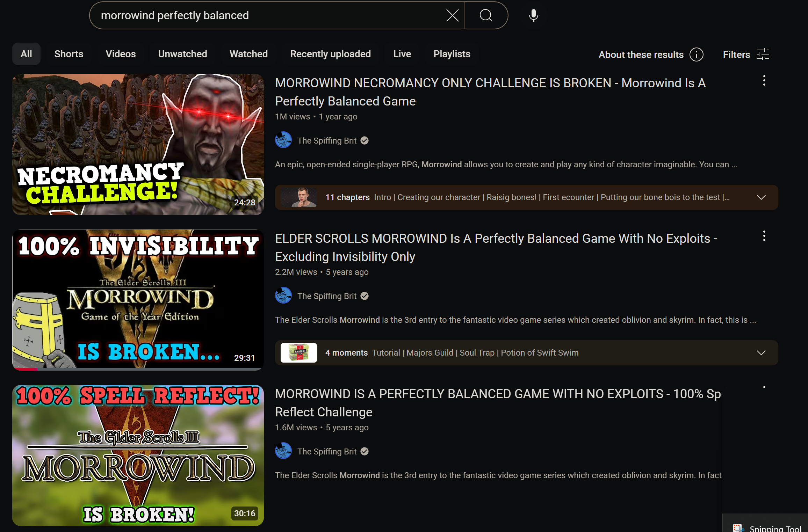Expand the 11 chapters chevron

pyautogui.click(x=761, y=197)
